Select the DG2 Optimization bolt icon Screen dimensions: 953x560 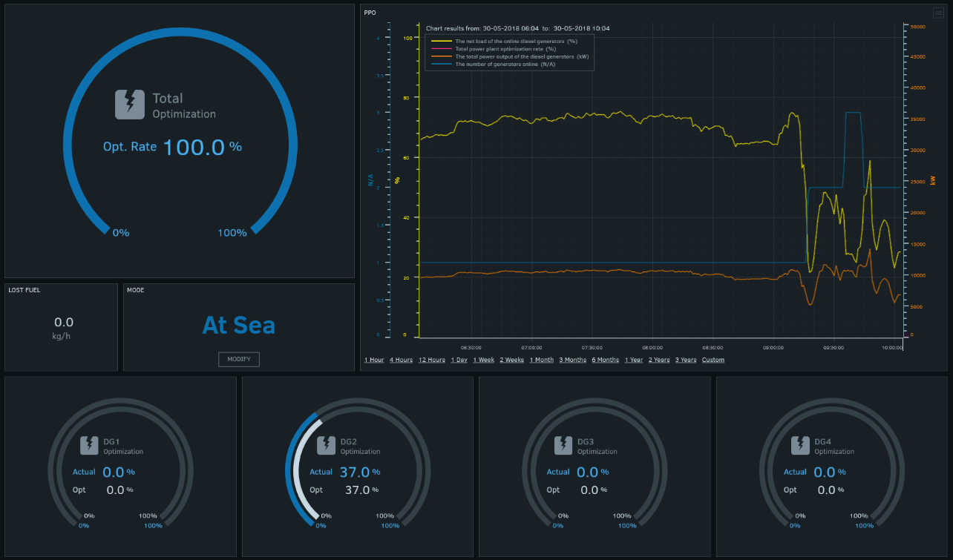326,445
